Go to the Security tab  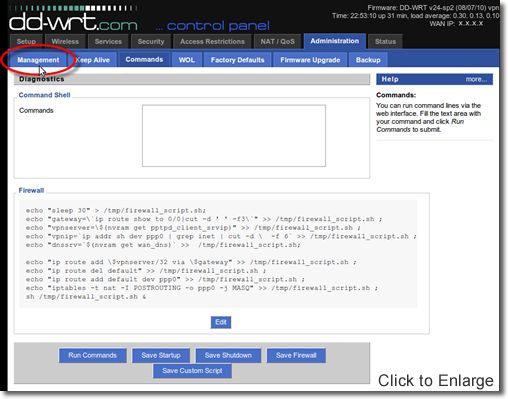[x=151, y=41]
